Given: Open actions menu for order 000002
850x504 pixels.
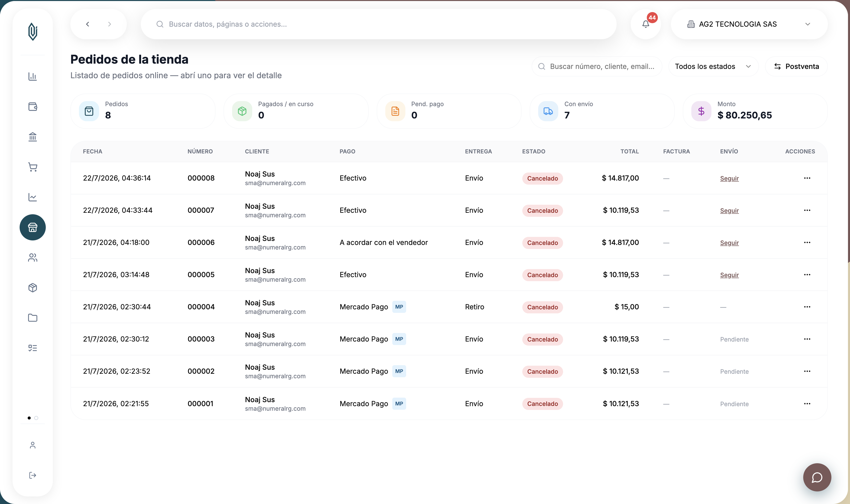Looking at the screenshot, I should click(807, 371).
